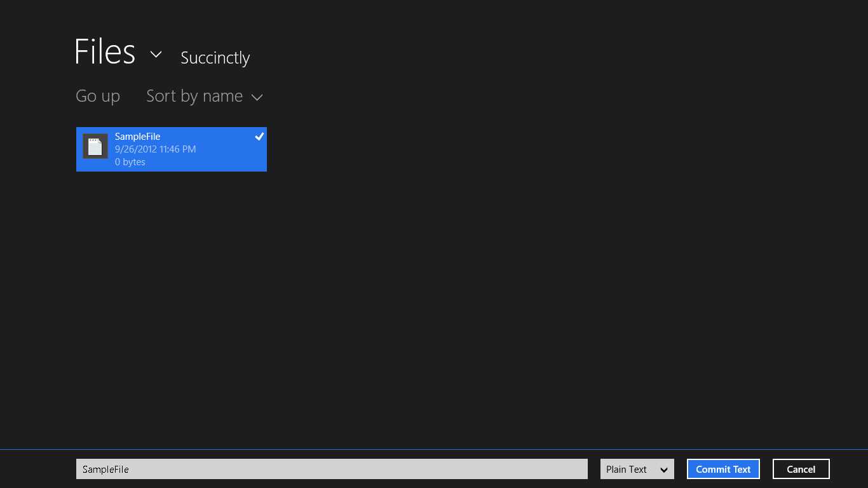Viewport: 868px width, 488px height.
Task: Click the SampleFile document icon
Action: coord(95,146)
